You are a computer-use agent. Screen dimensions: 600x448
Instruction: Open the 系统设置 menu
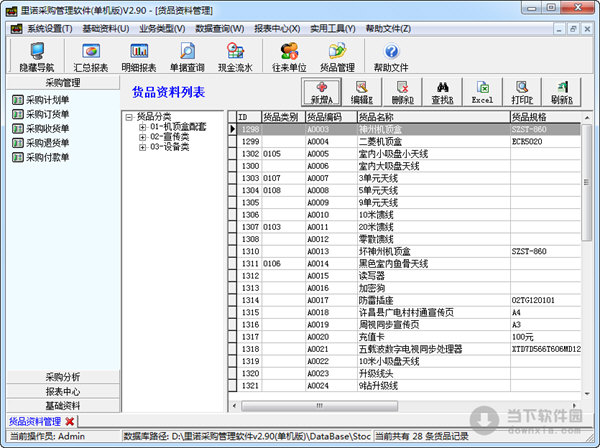point(44,27)
